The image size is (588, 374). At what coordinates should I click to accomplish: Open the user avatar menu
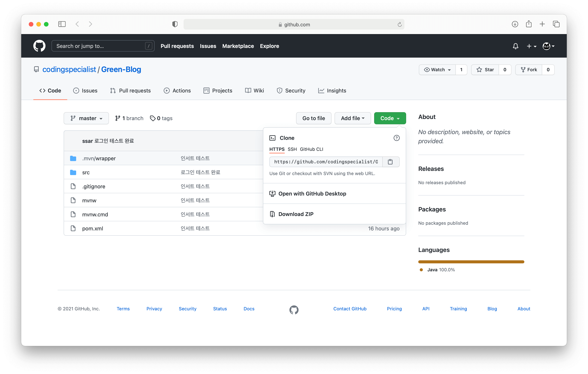tap(548, 46)
